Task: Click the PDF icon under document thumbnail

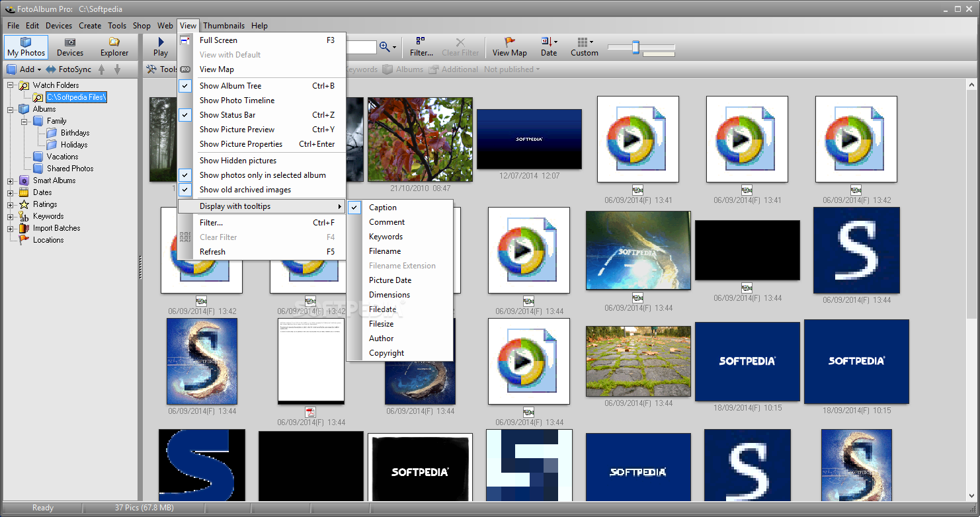Action: (x=310, y=412)
